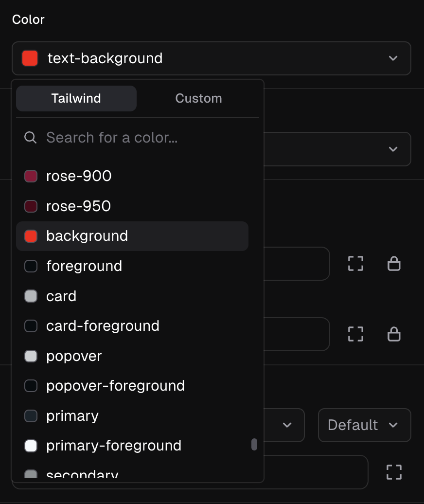Image resolution: width=424 pixels, height=504 pixels.
Task: Select the popover-foreground color
Action: [x=115, y=386]
